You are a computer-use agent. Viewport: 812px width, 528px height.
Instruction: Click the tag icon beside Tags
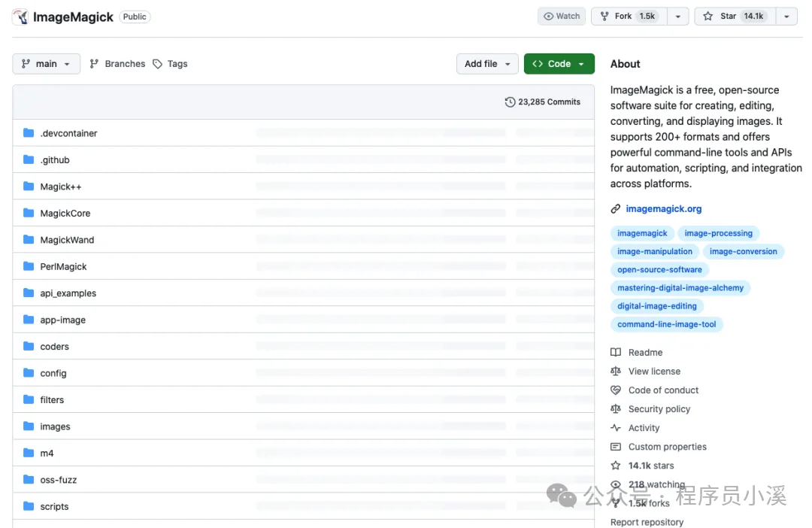[157, 64]
